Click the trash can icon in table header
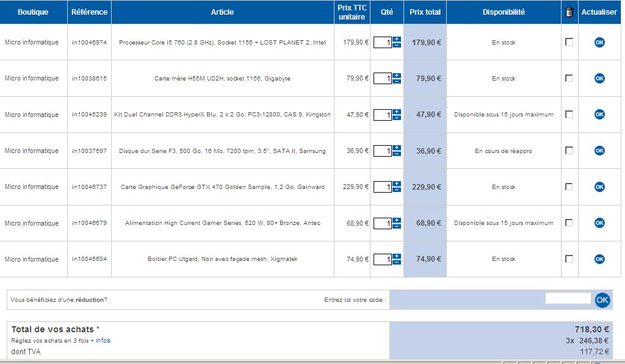 click(x=569, y=12)
